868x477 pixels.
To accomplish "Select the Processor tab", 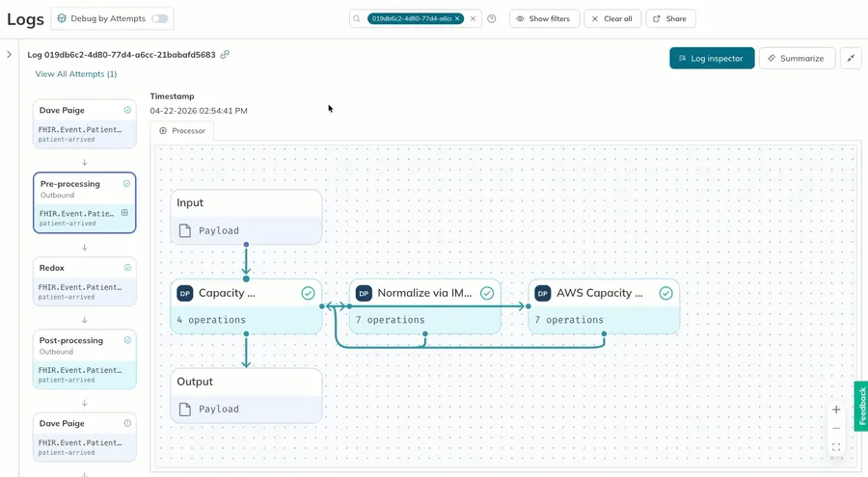I will click(182, 131).
